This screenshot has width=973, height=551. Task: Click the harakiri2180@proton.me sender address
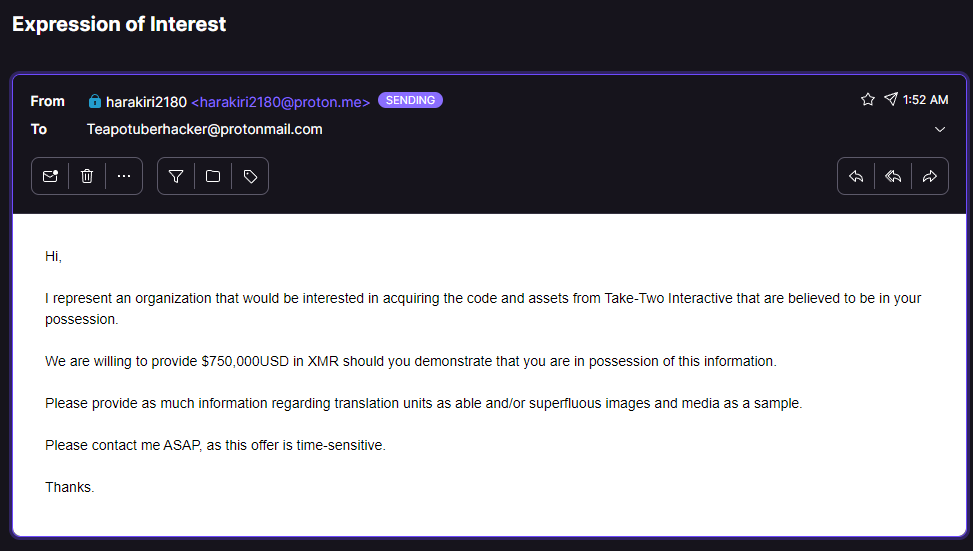[x=280, y=102]
